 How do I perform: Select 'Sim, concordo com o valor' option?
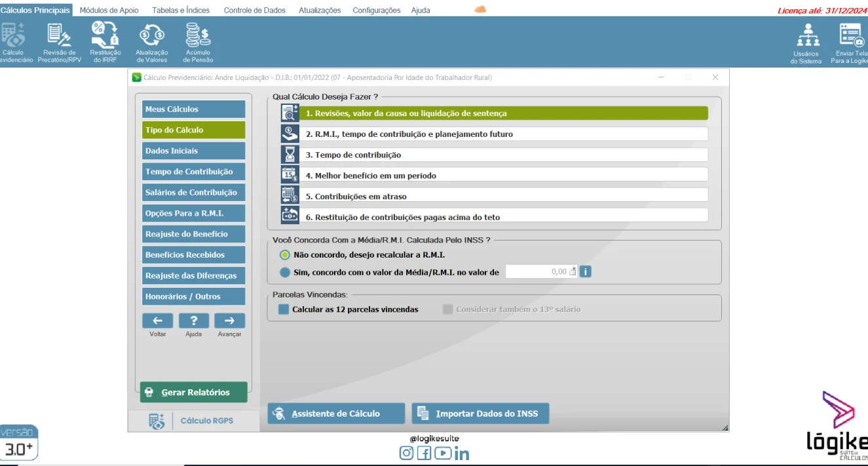[285, 272]
